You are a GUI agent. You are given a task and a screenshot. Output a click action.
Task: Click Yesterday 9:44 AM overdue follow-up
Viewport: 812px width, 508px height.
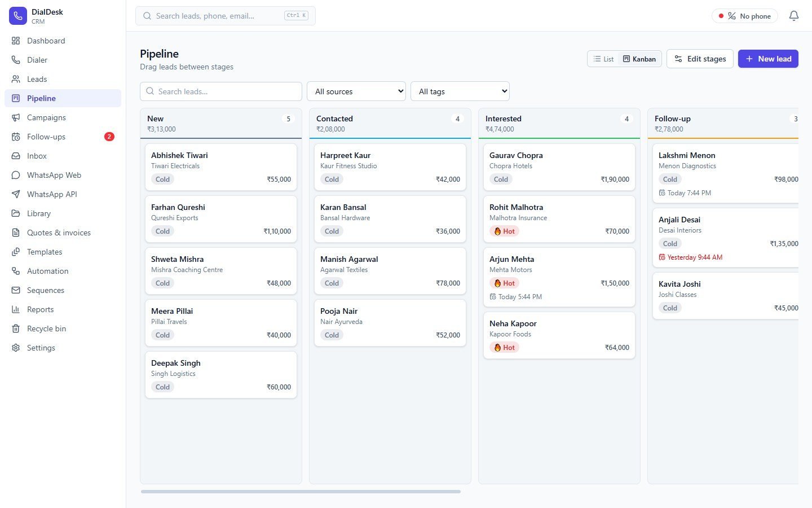pos(691,257)
